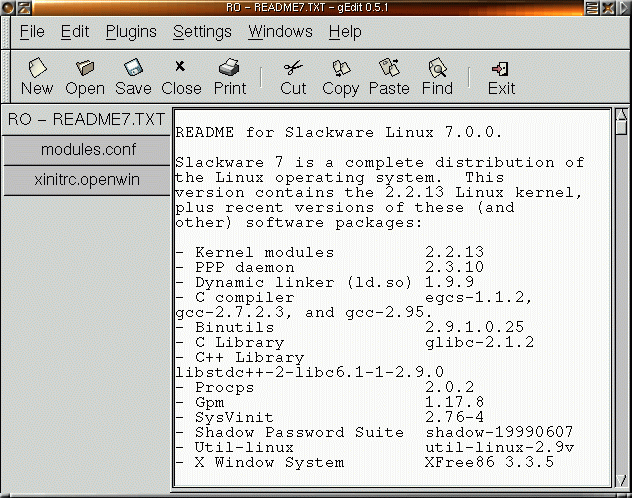This screenshot has width=632, height=498.
Task: Click the window pin icon in title bar
Action: [25, 8]
